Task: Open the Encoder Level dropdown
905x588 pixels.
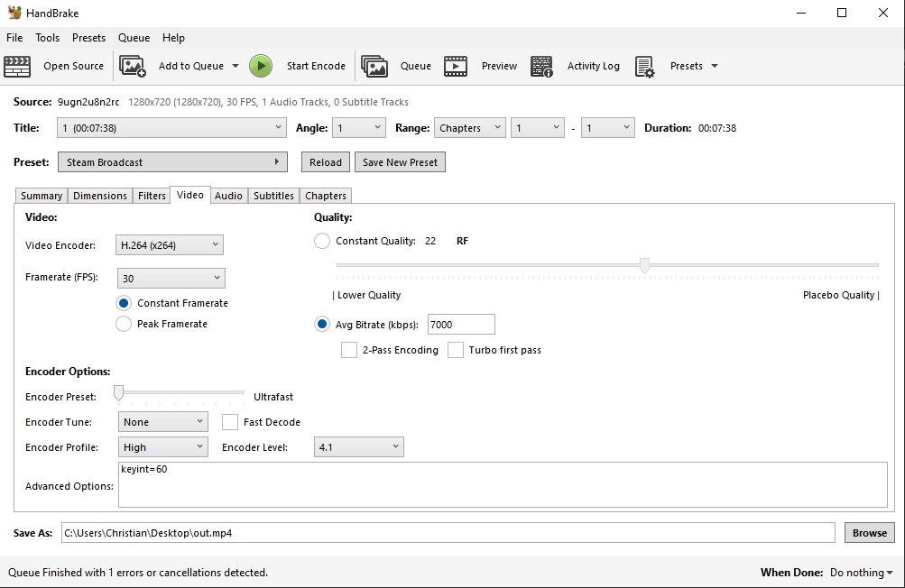Action: 359,447
